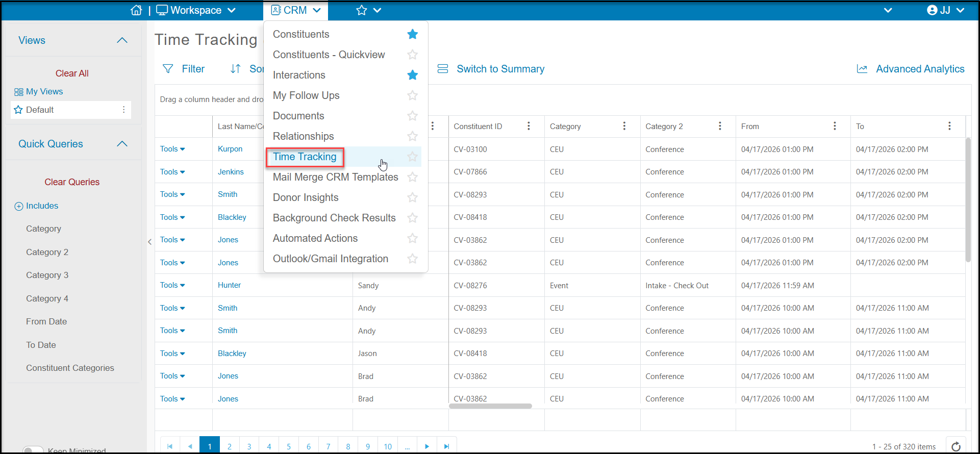Star the Automated Actions entry
This screenshot has height=454, width=980.
(x=413, y=238)
